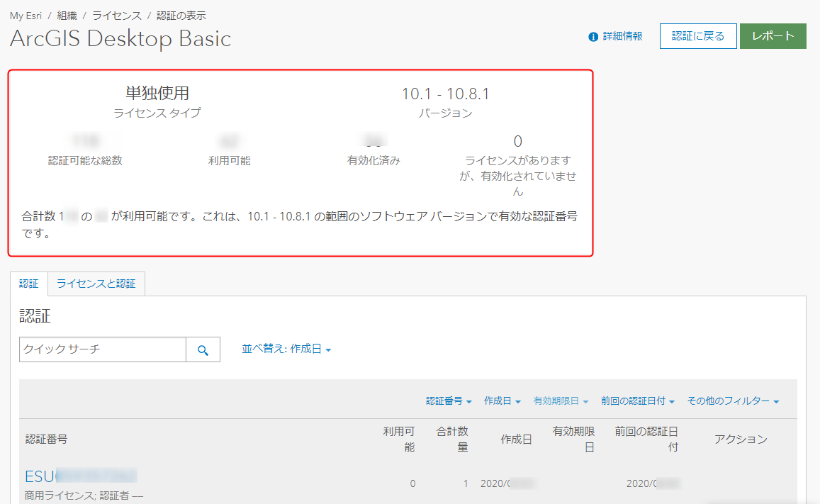Click the 単独使用 license type text
Viewport: 820px width, 504px height.
click(157, 93)
